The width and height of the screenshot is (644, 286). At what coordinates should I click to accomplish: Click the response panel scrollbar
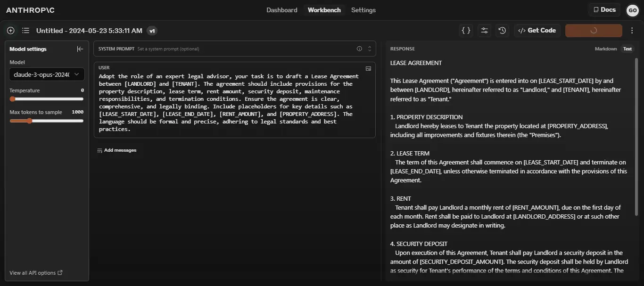click(x=636, y=137)
